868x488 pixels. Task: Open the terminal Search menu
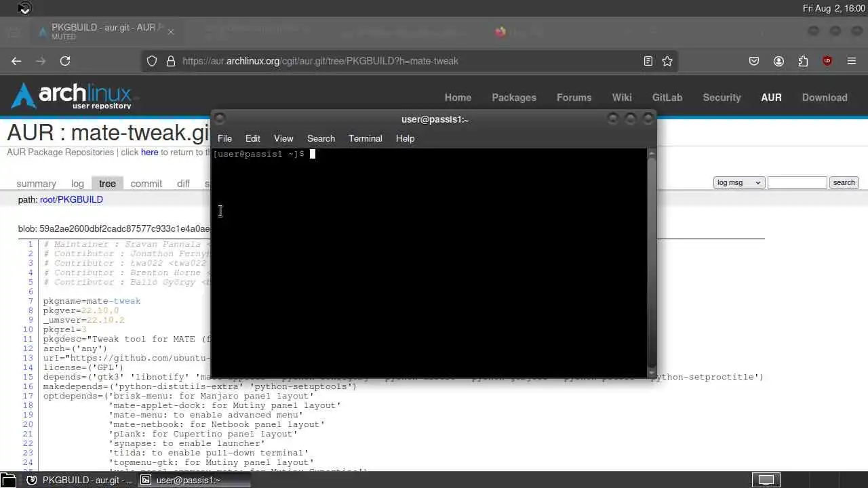[x=321, y=138]
